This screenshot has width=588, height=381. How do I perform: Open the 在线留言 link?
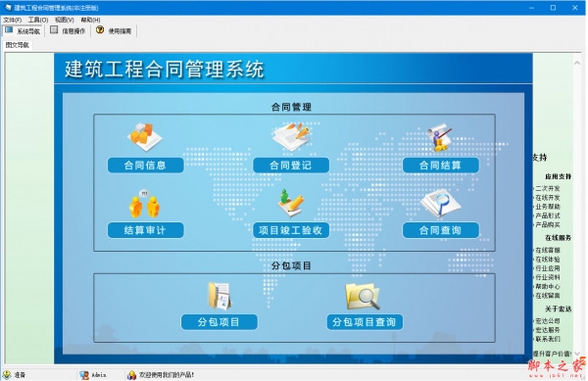(547, 295)
